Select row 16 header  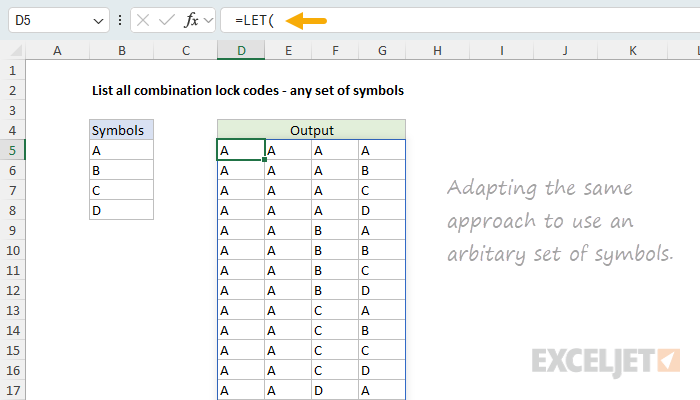(12, 371)
